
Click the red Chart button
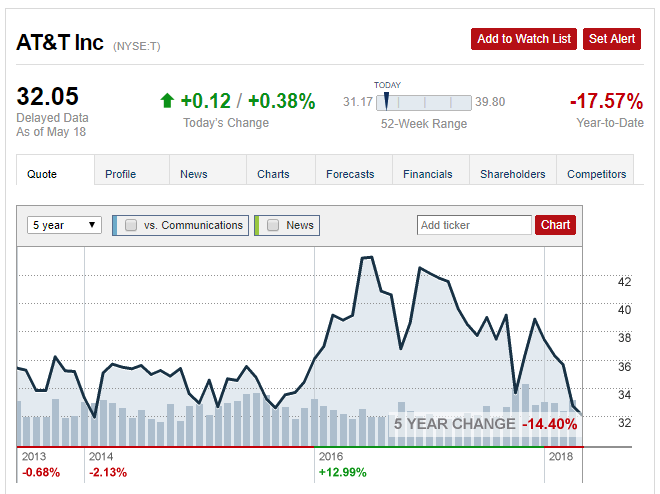555,225
